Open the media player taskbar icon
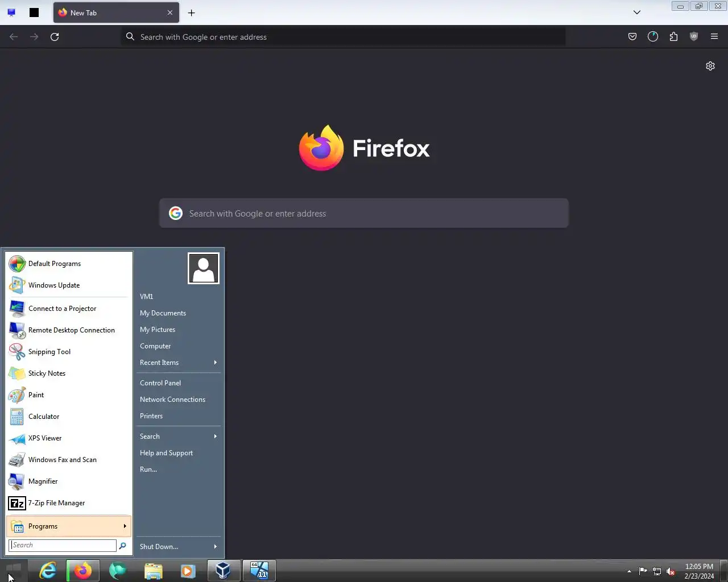This screenshot has height=582, width=728. 188,571
